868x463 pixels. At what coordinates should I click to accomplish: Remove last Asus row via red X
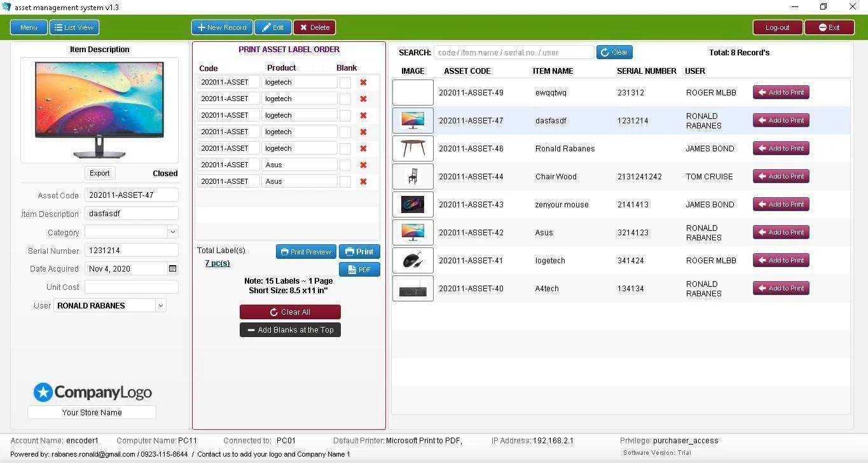pos(363,181)
